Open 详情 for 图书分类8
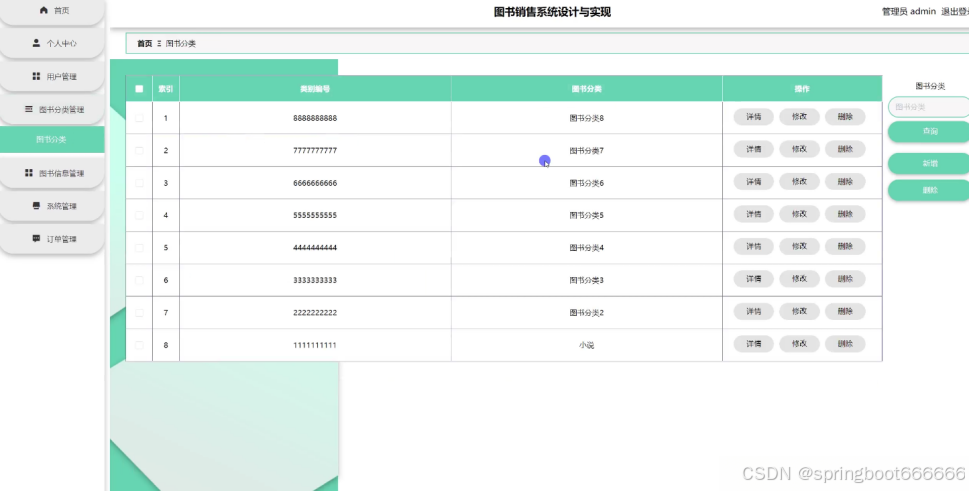Image resolution: width=969 pixels, height=491 pixels. [753, 117]
